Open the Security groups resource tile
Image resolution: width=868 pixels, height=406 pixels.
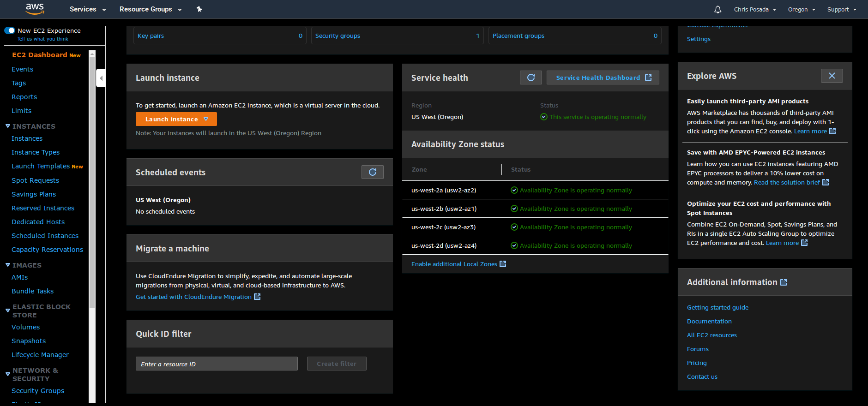pos(398,36)
